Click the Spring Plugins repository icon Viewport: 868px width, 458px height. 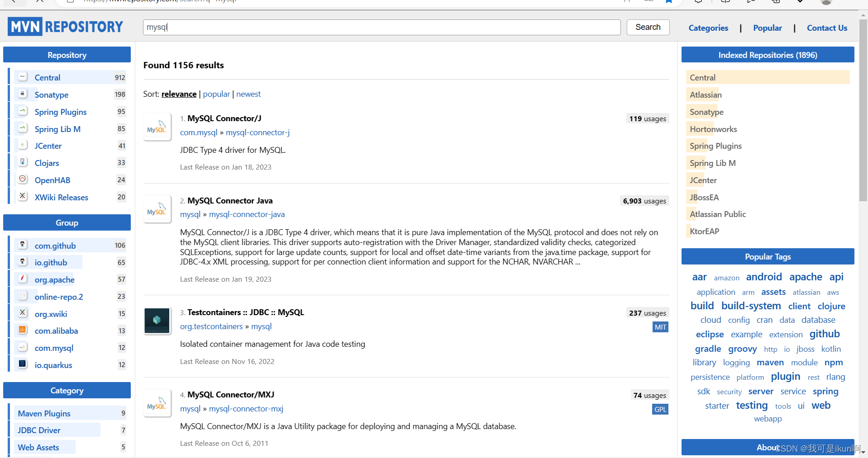23,111
